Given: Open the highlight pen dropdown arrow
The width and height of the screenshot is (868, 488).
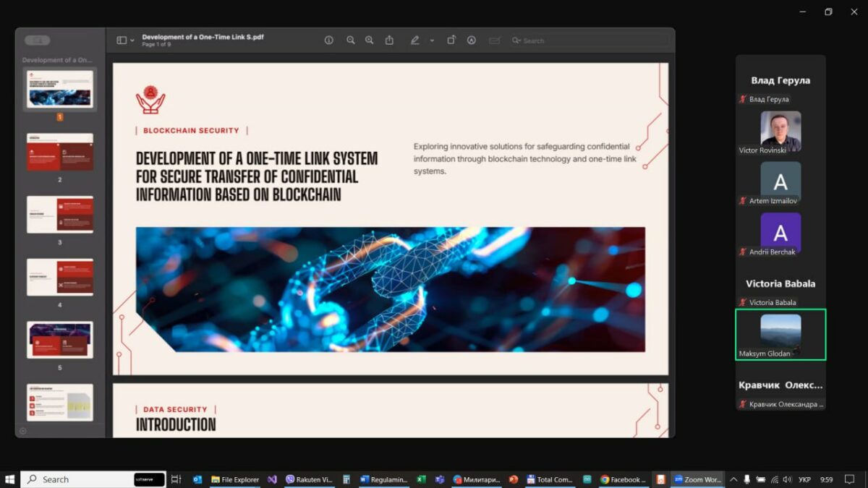Looking at the screenshot, I should [432, 40].
